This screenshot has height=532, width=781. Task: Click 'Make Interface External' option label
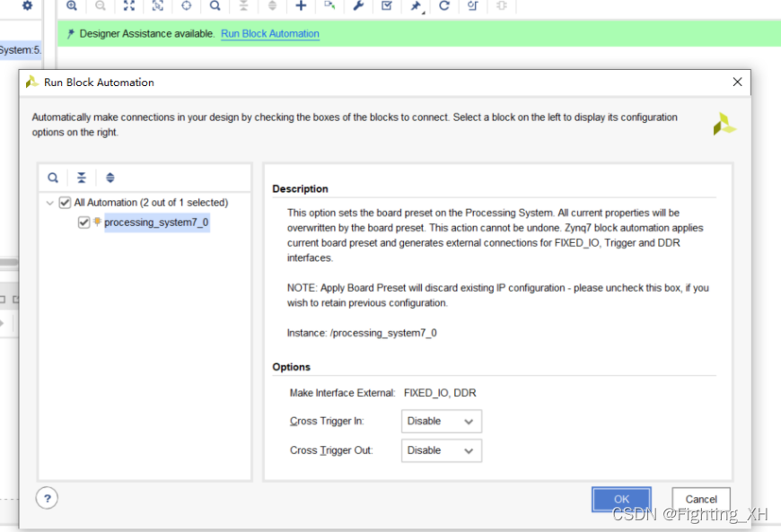point(342,393)
